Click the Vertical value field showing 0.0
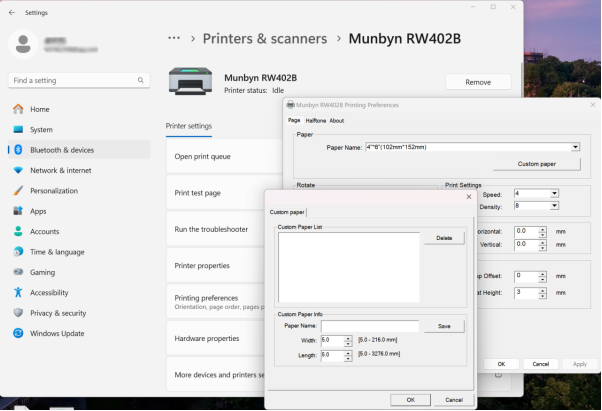This screenshot has height=411, width=602. click(526, 245)
